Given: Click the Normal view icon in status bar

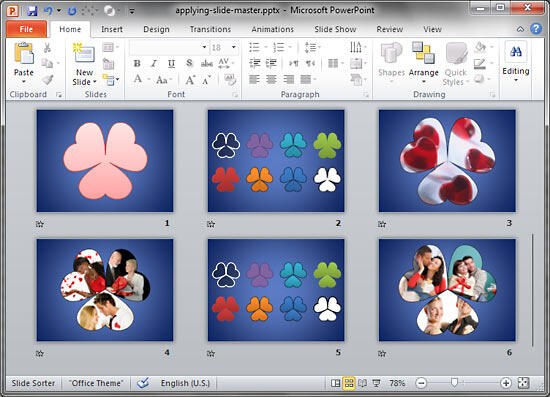Looking at the screenshot, I should click(335, 383).
